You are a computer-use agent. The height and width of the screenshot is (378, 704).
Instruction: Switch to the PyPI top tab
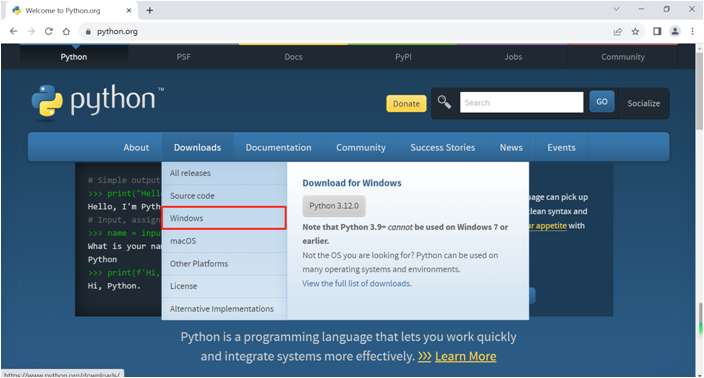tap(403, 57)
